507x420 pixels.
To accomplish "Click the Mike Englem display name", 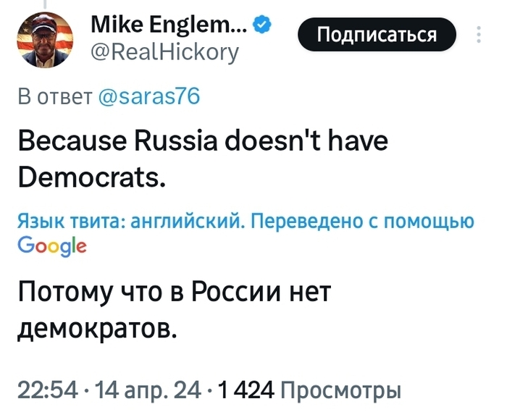I will point(168,28).
